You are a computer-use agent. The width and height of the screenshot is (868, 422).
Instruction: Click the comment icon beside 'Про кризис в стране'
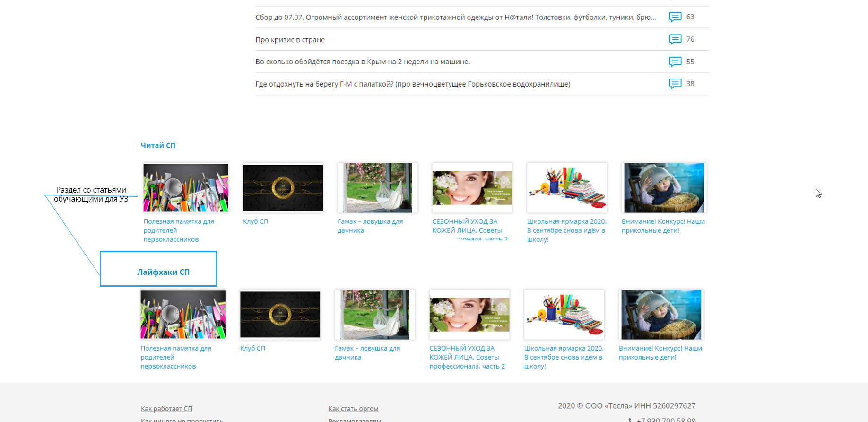click(x=675, y=39)
